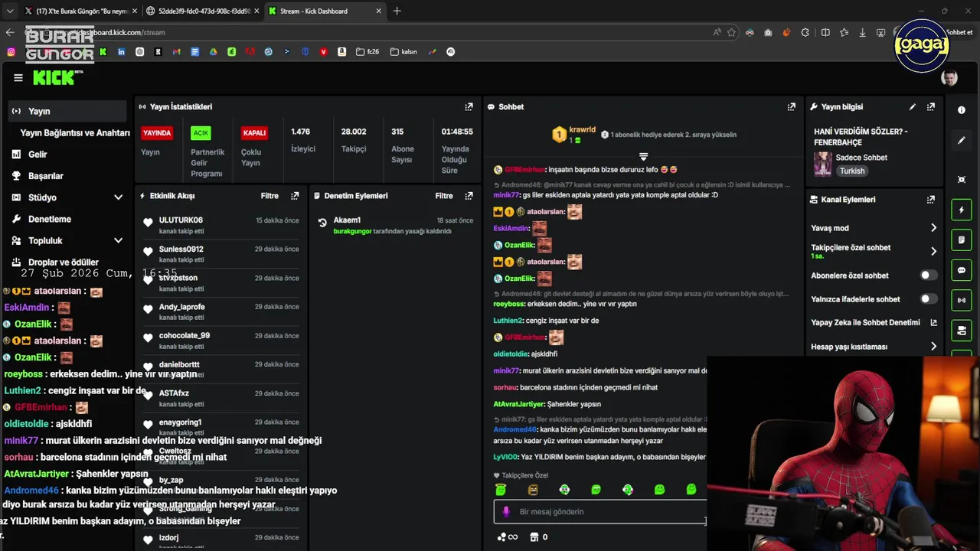
Task: Insert the first green halo emote
Action: click(x=501, y=490)
